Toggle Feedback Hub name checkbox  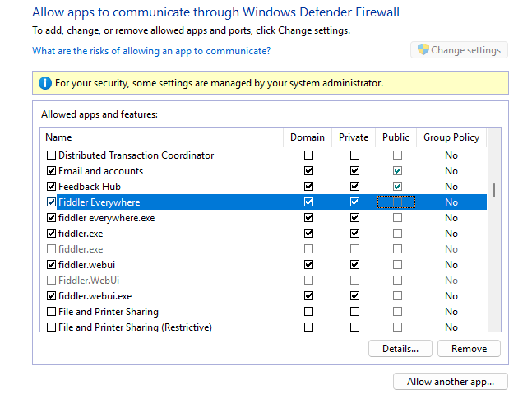[51, 187]
